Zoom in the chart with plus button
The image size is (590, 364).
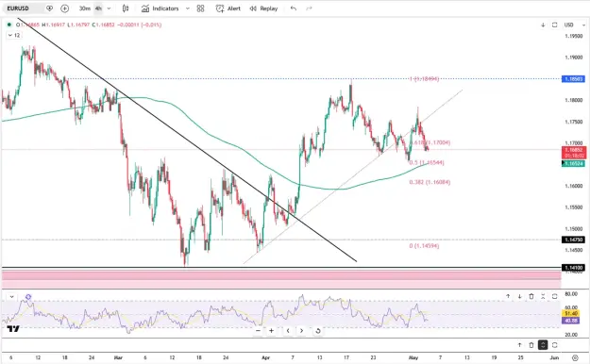pos(271,331)
